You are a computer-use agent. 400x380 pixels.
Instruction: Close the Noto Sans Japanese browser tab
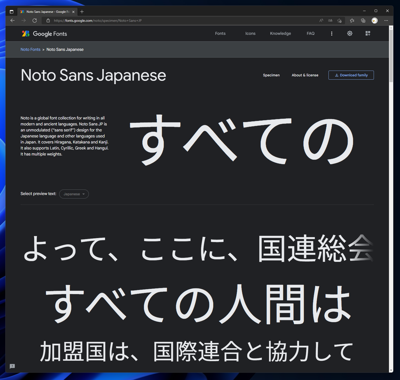pos(73,11)
